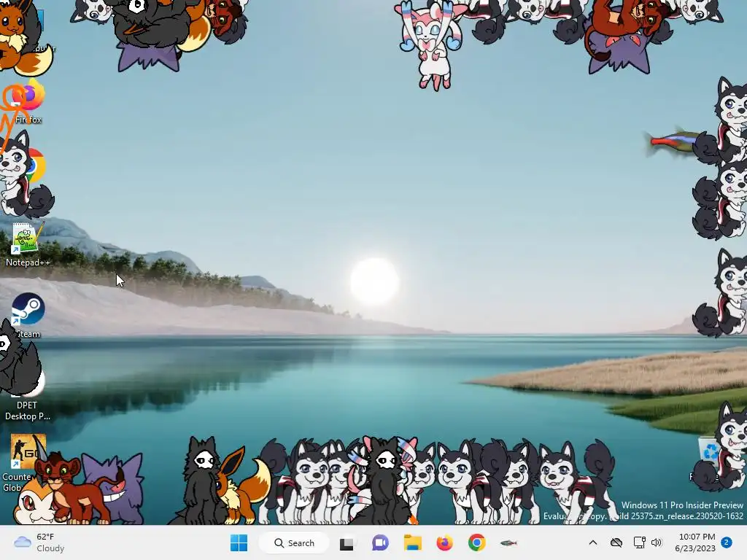Select the Steam desktop shortcut

tap(28, 315)
